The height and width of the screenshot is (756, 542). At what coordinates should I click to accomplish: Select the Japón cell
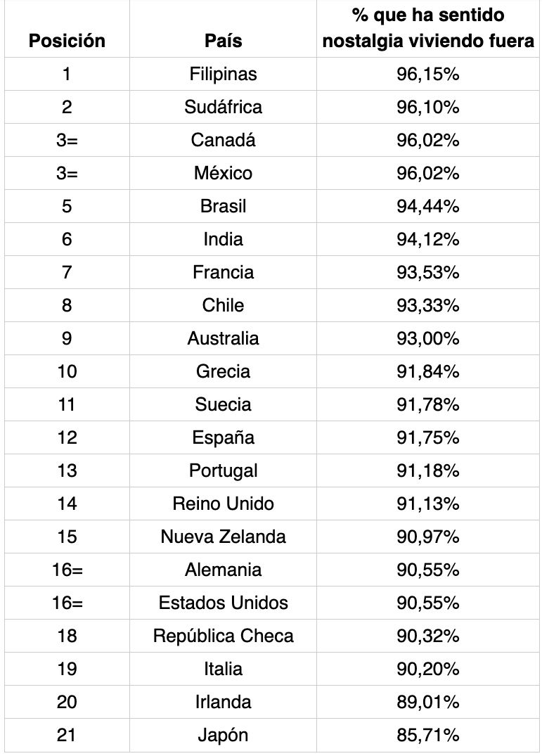pyautogui.click(x=223, y=735)
